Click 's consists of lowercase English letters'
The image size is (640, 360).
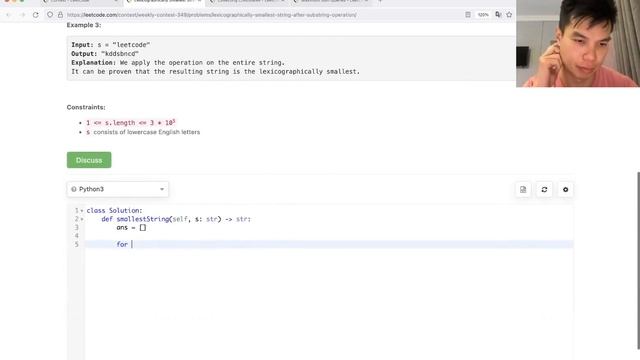[143, 132]
